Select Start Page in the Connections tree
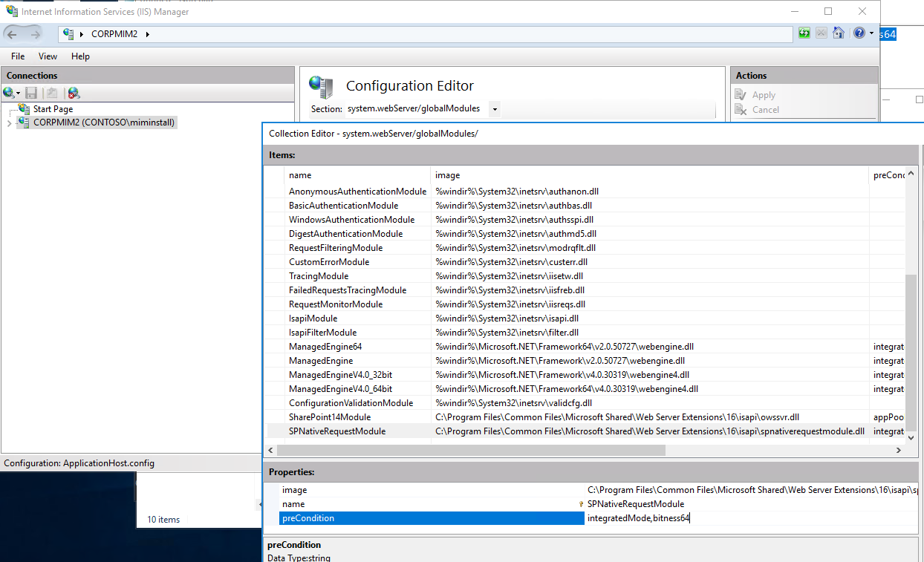This screenshot has height=562, width=924. (x=53, y=109)
